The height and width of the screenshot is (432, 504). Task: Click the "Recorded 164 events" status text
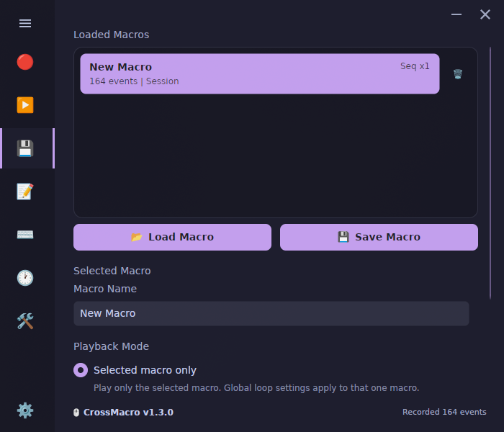coord(444,412)
